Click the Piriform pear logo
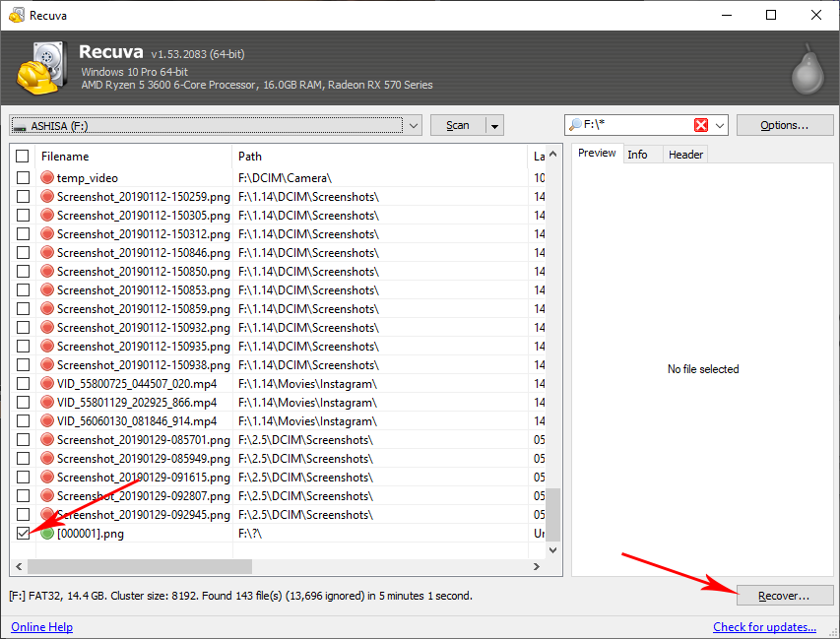 pyautogui.click(x=808, y=71)
